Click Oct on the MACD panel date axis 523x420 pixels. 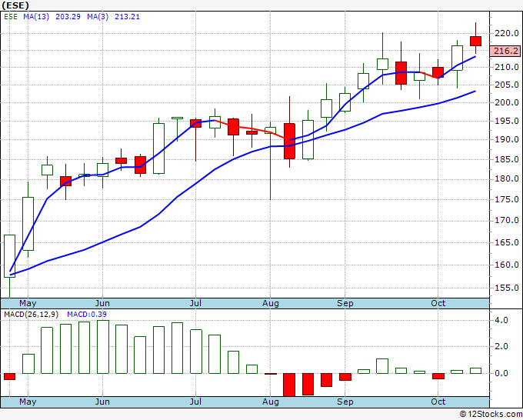tap(438, 402)
